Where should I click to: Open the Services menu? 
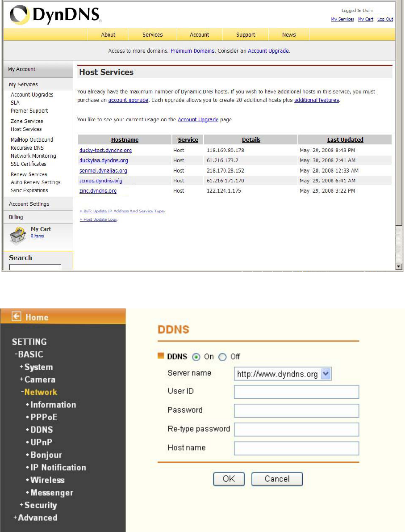[x=153, y=34]
